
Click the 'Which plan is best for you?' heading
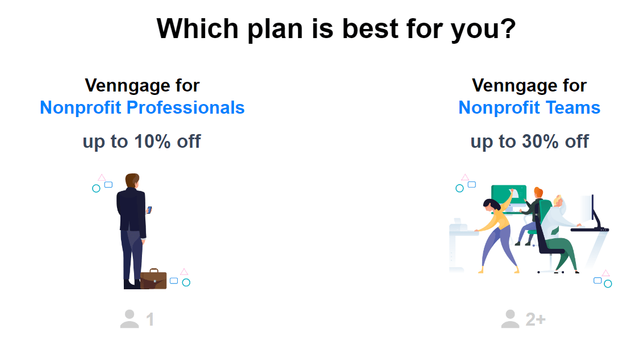click(336, 29)
